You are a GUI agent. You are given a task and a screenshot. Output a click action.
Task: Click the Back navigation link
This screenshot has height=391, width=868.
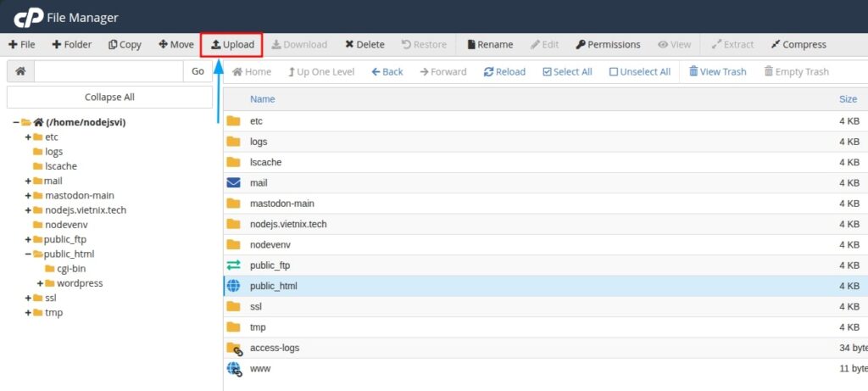387,72
